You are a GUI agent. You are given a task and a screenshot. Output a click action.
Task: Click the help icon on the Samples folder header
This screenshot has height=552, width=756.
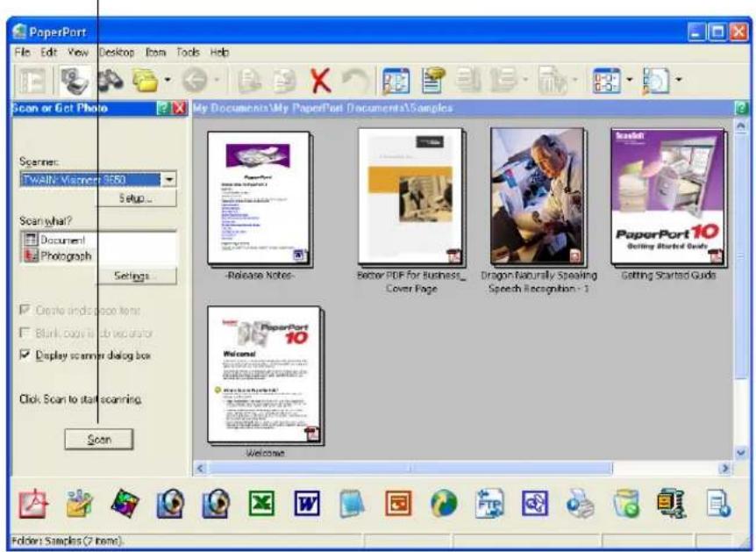coord(741,108)
